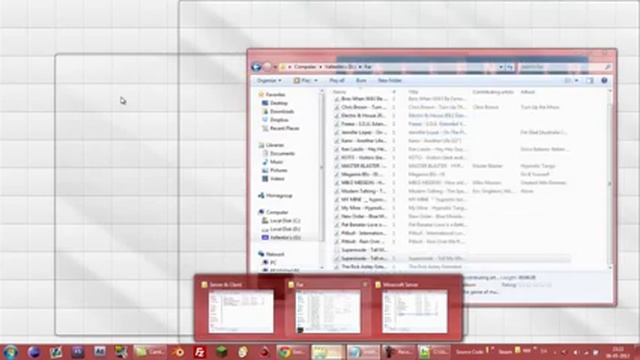Sort by the Album column header
Image resolution: width=640 pixels, height=360 pixels.
pos(527,92)
